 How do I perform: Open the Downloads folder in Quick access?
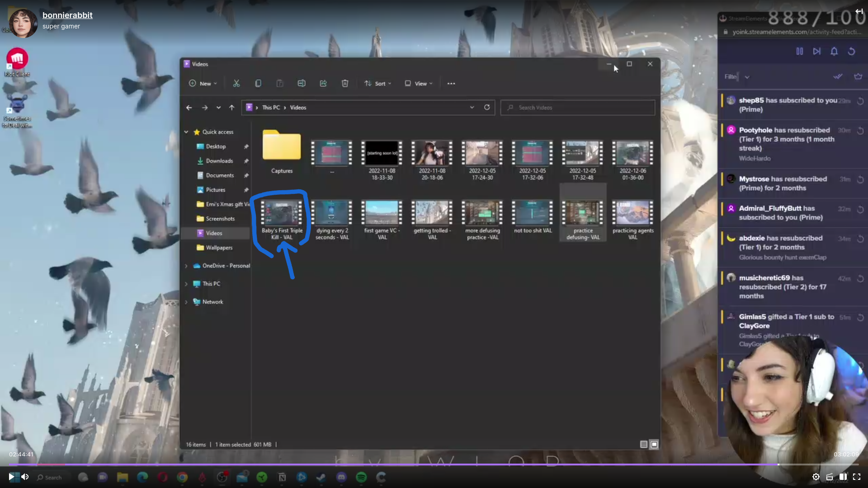[x=219, y=161]
